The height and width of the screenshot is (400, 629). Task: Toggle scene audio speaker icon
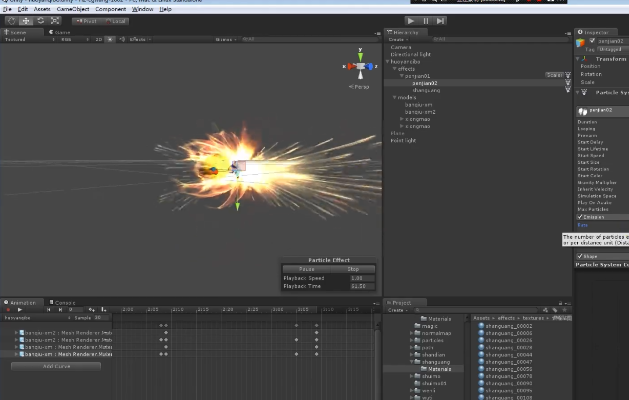click(122, 39)
